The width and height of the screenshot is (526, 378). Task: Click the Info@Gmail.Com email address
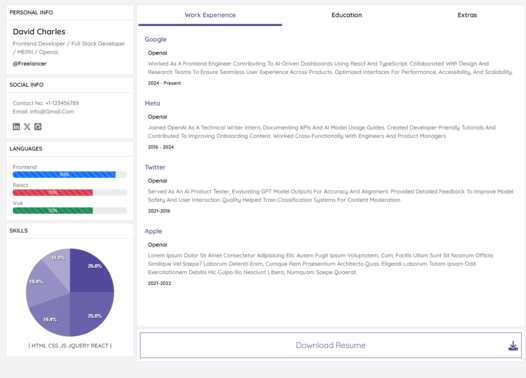[52, 111]
